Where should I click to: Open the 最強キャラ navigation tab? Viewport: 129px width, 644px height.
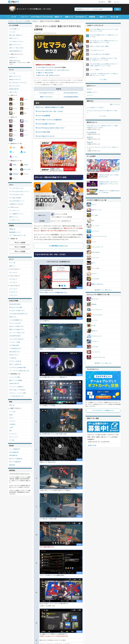pos(58,17)
